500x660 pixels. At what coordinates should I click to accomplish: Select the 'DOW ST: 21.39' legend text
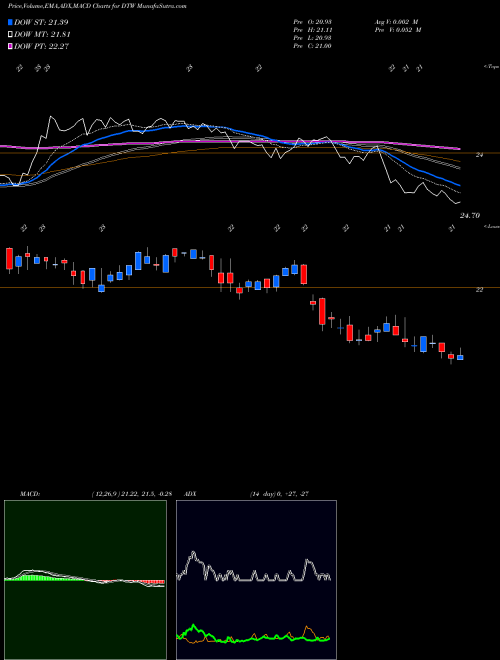click(x=41, y=22)
